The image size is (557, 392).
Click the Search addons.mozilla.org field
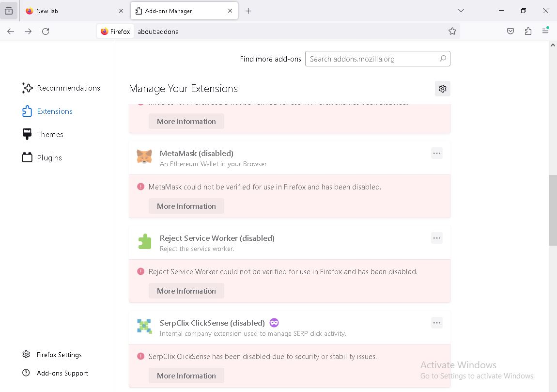pos(378,59)
